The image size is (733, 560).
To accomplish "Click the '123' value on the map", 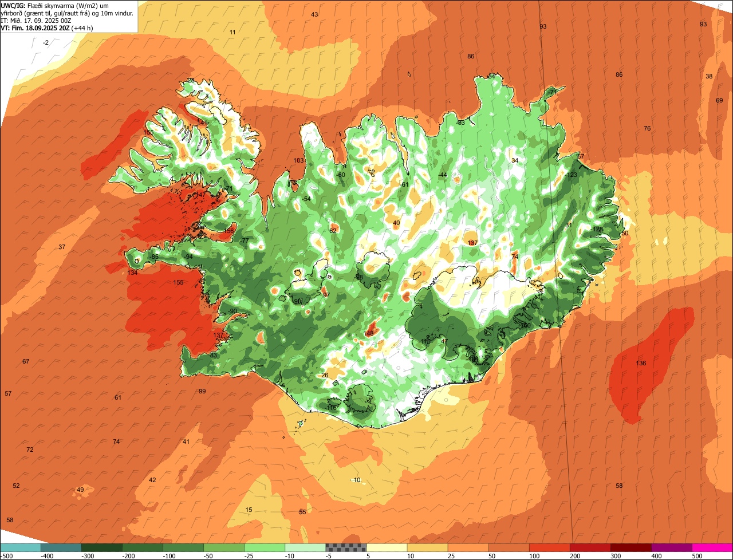I will coord(572,175).
